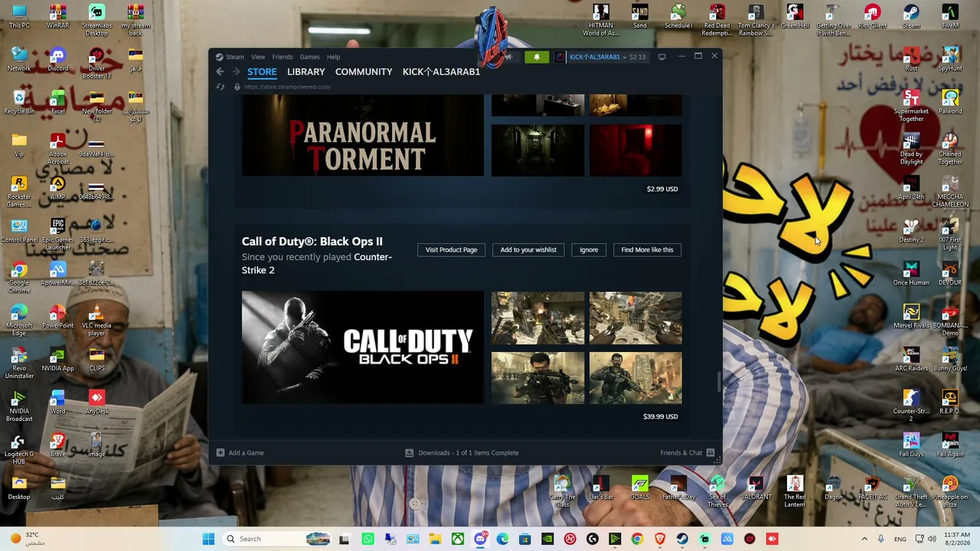Click the dark hallway Paranormal Torment screenshot

(537, 150)
